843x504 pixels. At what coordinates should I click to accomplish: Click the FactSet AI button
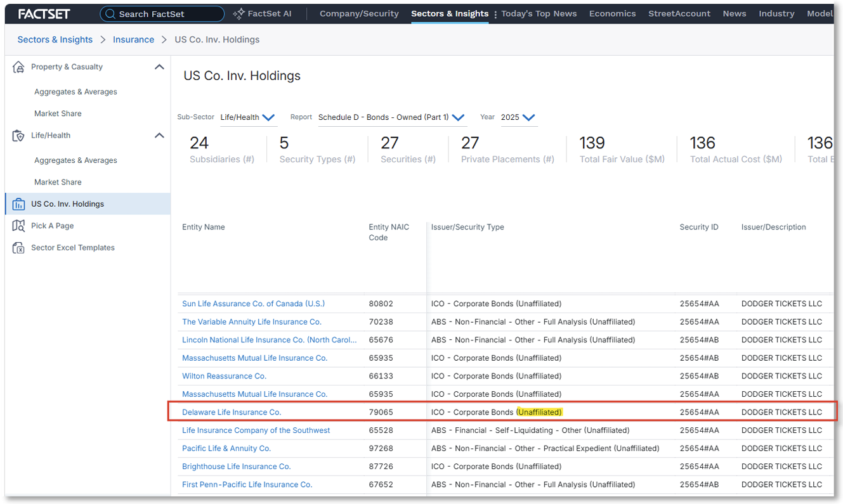click(x=262, y=13)
